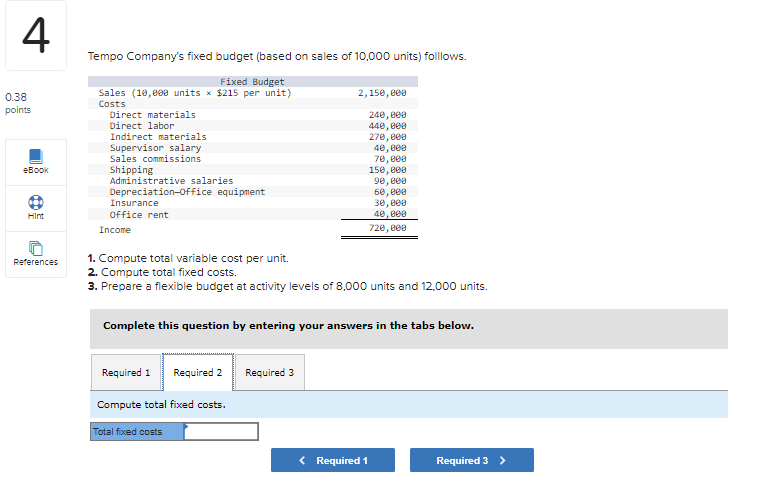
Task: Click the 'Shipping' cost label
Action: (131, 170)
